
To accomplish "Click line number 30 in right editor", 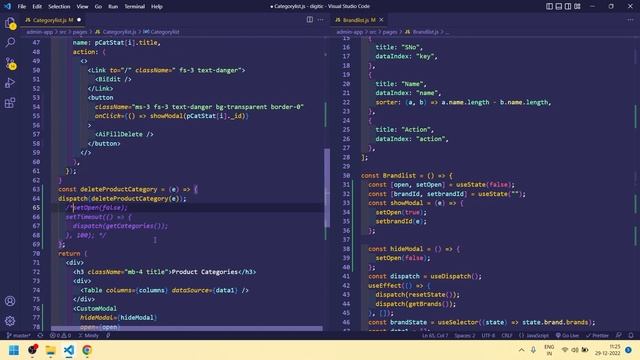I will click(346, 176).
